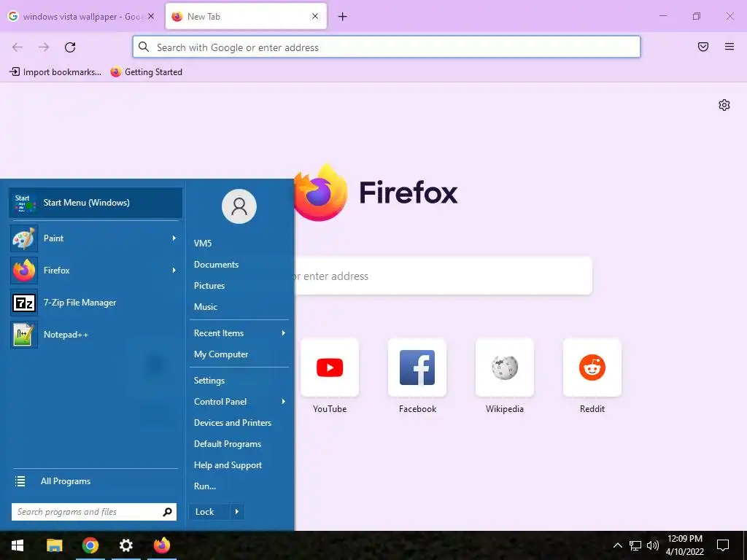Click the volume speaker tray icon

click(x=653, y=545)
